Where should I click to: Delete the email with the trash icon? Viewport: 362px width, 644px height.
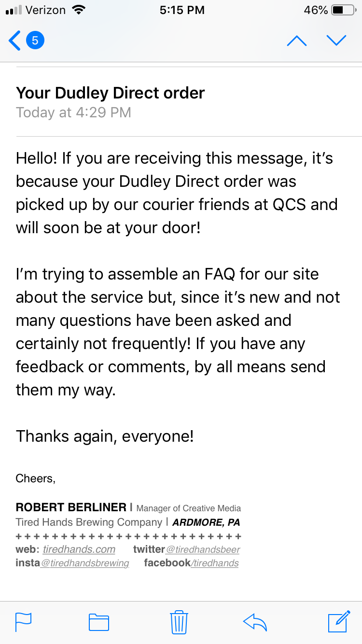(x=179, y=622)
